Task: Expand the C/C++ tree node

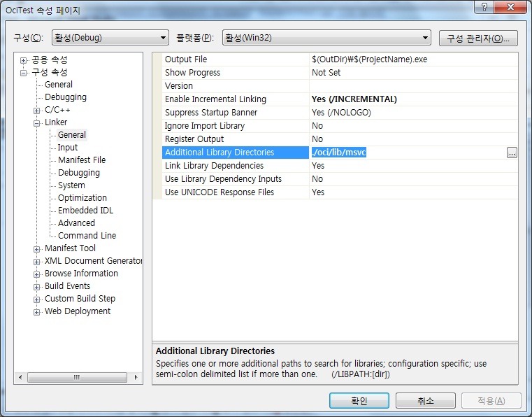Action: pos(37,111)
